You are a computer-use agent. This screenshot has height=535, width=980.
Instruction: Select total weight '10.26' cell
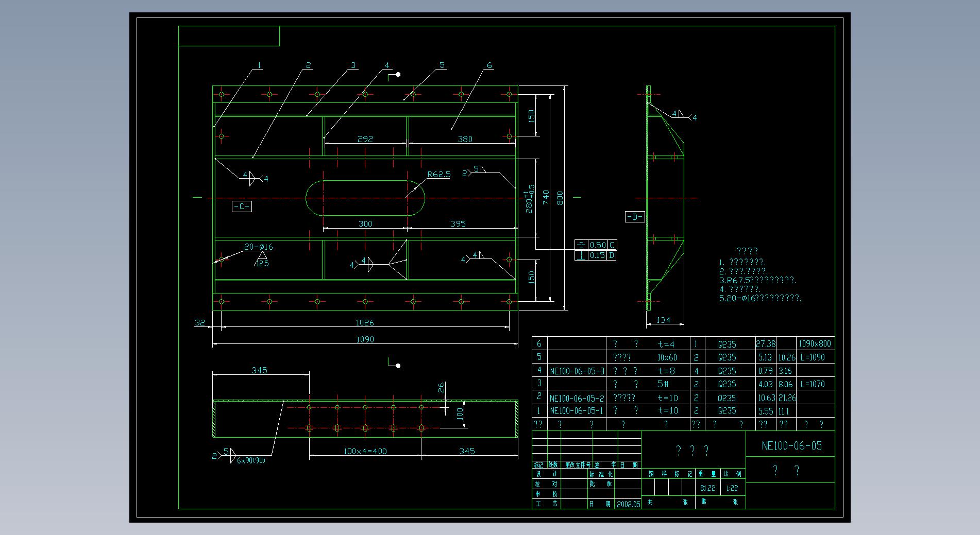(787, 357)
